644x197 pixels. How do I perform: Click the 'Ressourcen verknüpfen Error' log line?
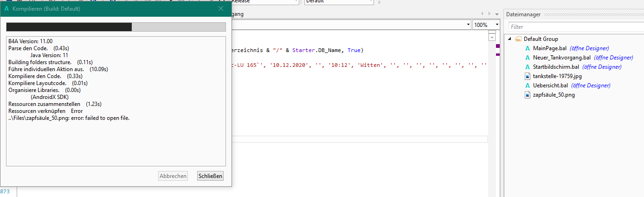point(45,111)
